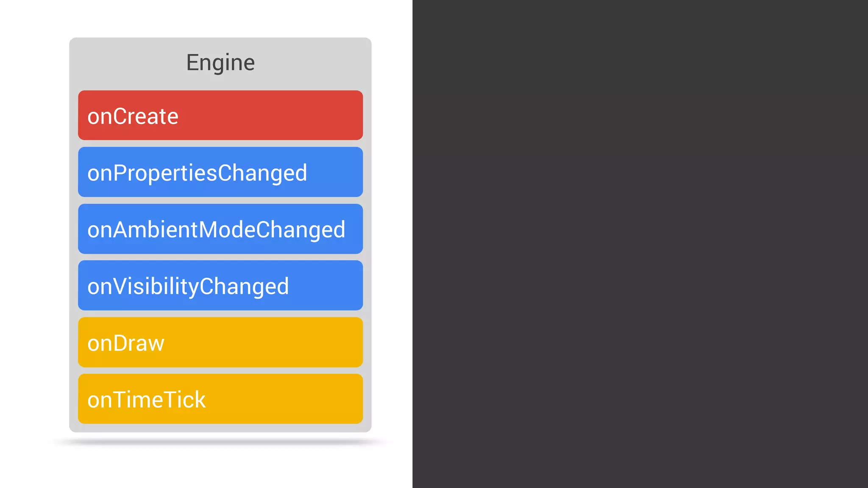Click the light gray Engine card header area
Viewport: 868px width, 488px height.
(x=220, y=64)
